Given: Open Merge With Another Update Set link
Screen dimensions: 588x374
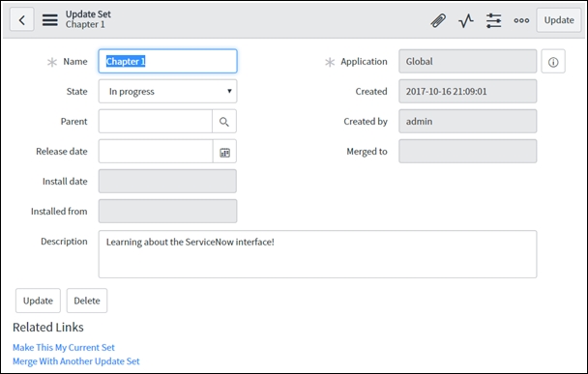Looking at the screenshot, I should tap(76, 361).
